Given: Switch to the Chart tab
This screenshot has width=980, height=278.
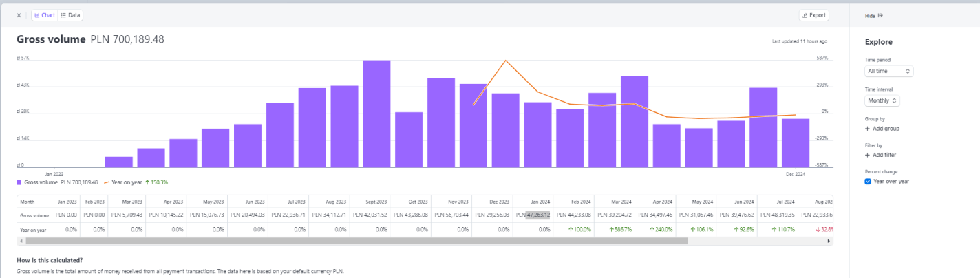Looking at the screenshot, I should (44, 15).
